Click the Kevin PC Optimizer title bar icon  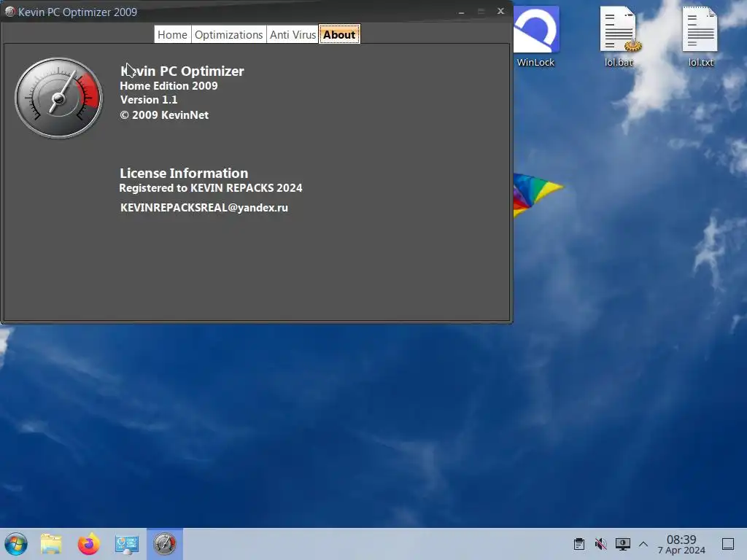9,12
